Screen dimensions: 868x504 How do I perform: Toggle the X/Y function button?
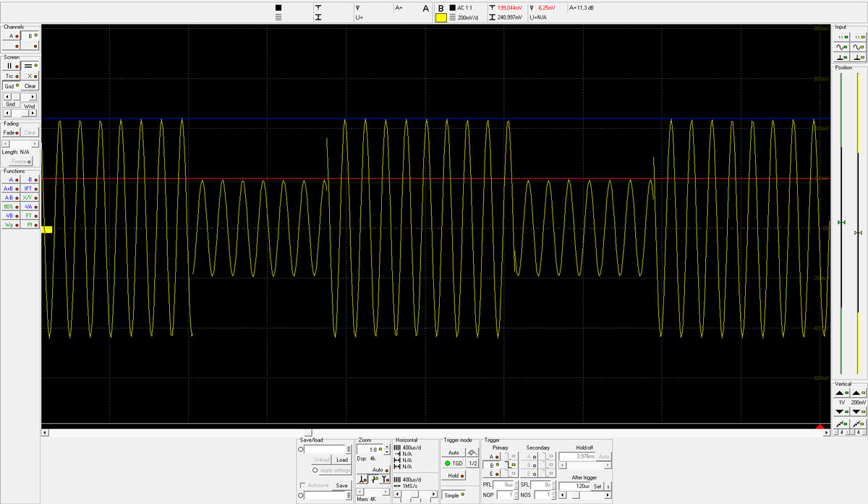pos(29,197)
